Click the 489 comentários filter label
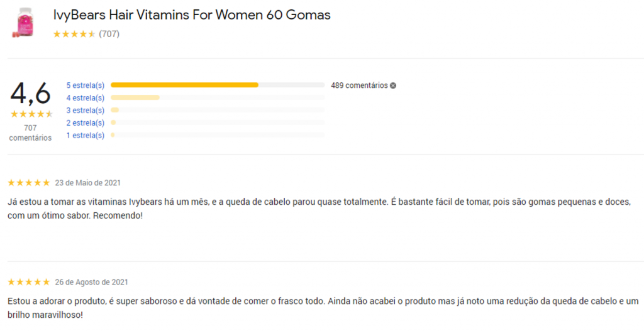The image size is (644, 331). [359, 85]
